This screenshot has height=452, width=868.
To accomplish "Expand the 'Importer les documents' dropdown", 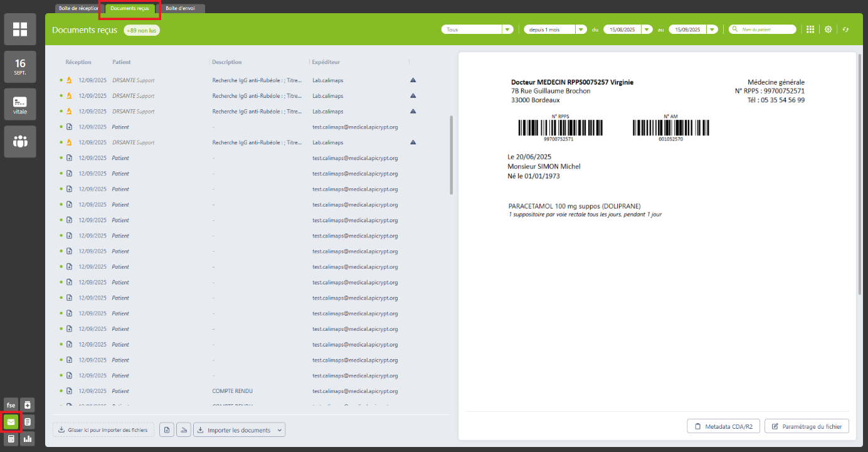I will coord(280,430).
